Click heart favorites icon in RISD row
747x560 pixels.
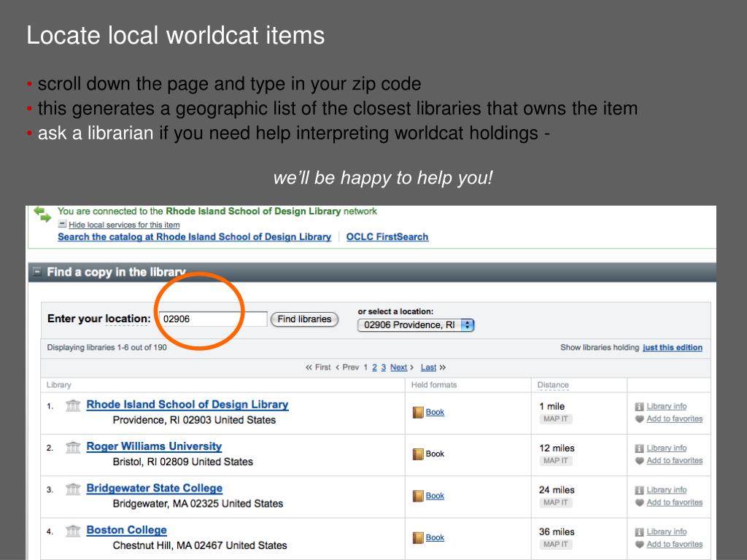639,419
